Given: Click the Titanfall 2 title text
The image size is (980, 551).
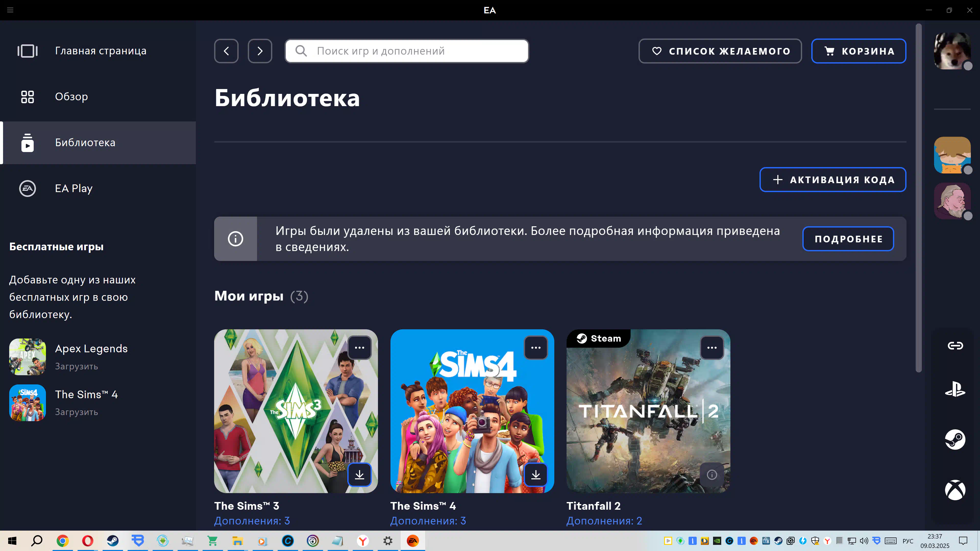Looking at the screenshot, I should coord(593,506).
